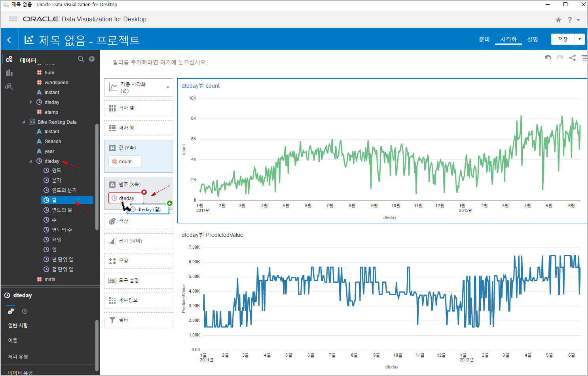Open the visualizations panel bar chart icon
588x376 pixels.
click(x=9, y=72)
